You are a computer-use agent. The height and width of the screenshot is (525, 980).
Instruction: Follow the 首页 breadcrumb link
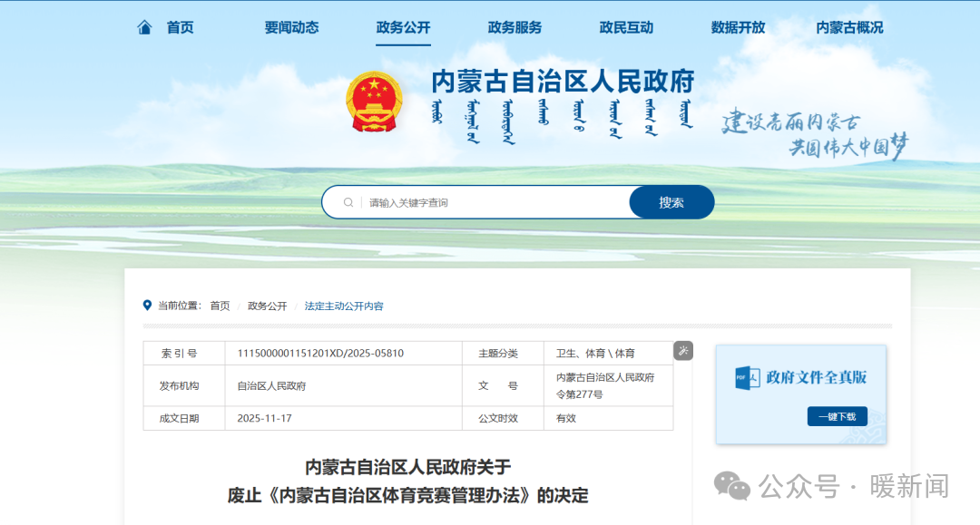[x=220, y=306]
